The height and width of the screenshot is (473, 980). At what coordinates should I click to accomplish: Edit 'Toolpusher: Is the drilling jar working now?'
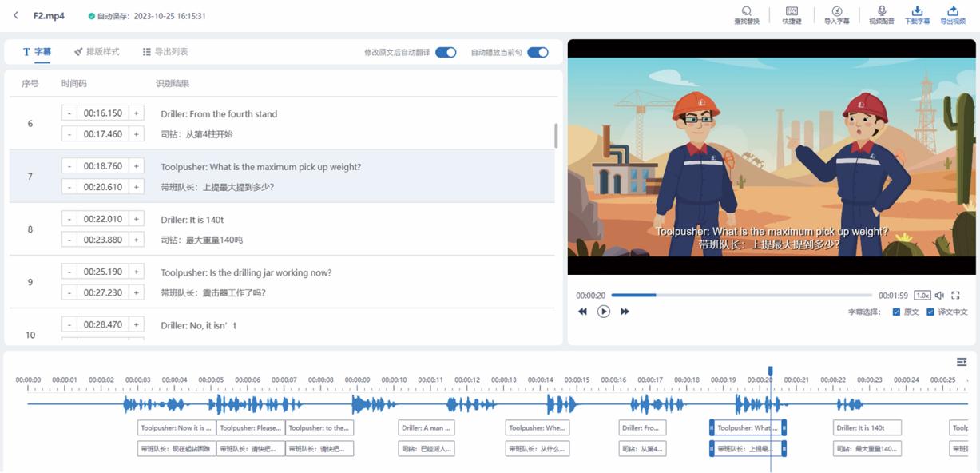[x=246, y=272]
